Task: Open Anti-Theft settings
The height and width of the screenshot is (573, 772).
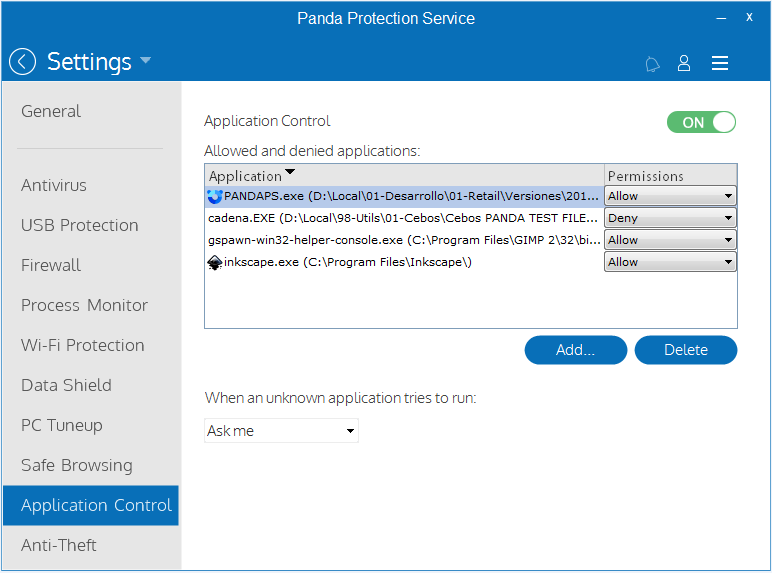Action: pyautogui.click(x=59, y=545)
